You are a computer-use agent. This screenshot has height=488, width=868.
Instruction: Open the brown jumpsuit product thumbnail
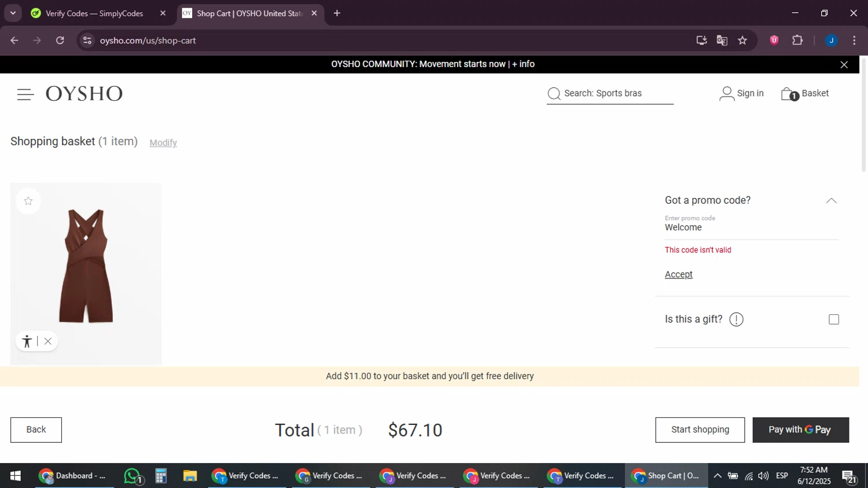(x=86, y=273)
